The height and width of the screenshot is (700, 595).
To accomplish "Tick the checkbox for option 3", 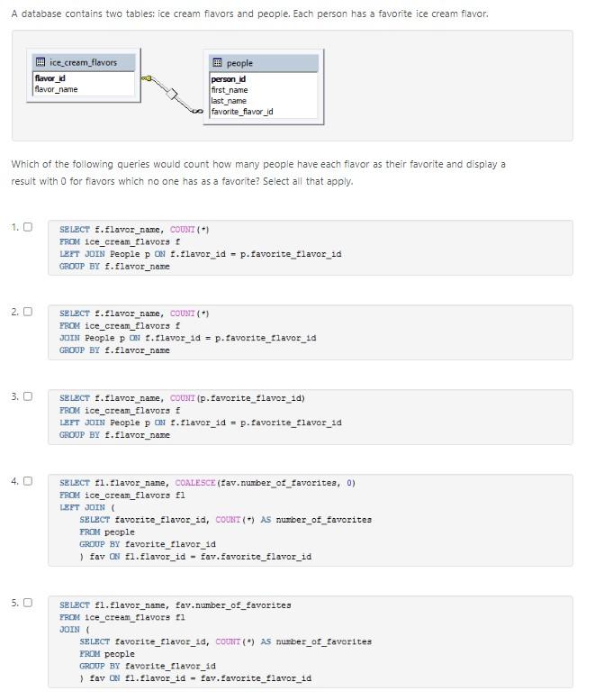I will (28, 396).
